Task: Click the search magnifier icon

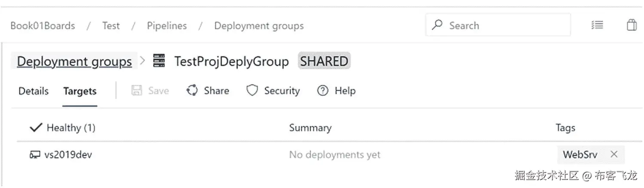Action: (437, 25)
